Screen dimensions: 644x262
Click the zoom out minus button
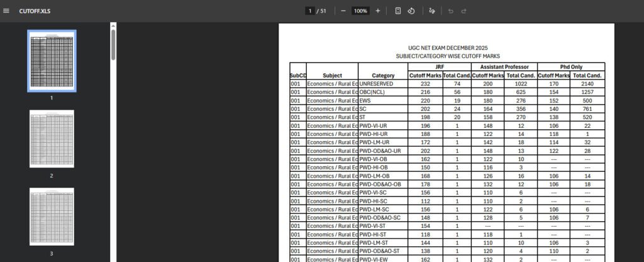click(x=343, y=11)
